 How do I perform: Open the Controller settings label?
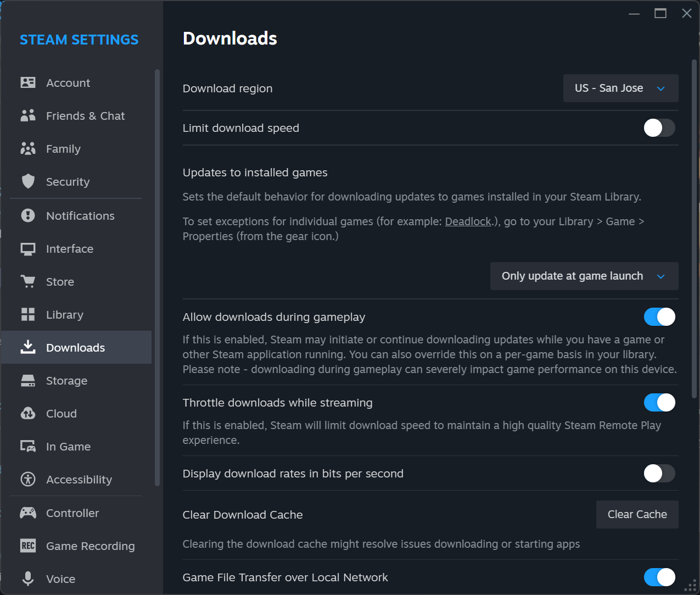[72, 513]
